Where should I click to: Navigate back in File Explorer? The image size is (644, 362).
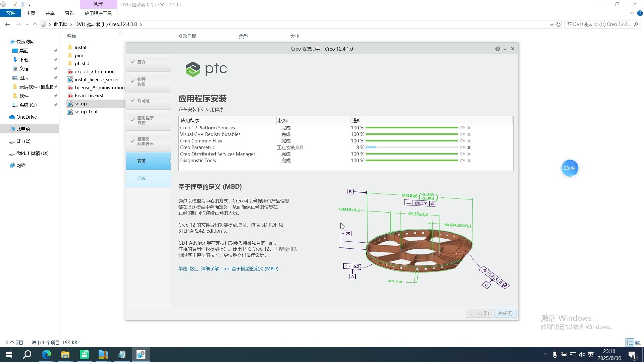[7, 24]
